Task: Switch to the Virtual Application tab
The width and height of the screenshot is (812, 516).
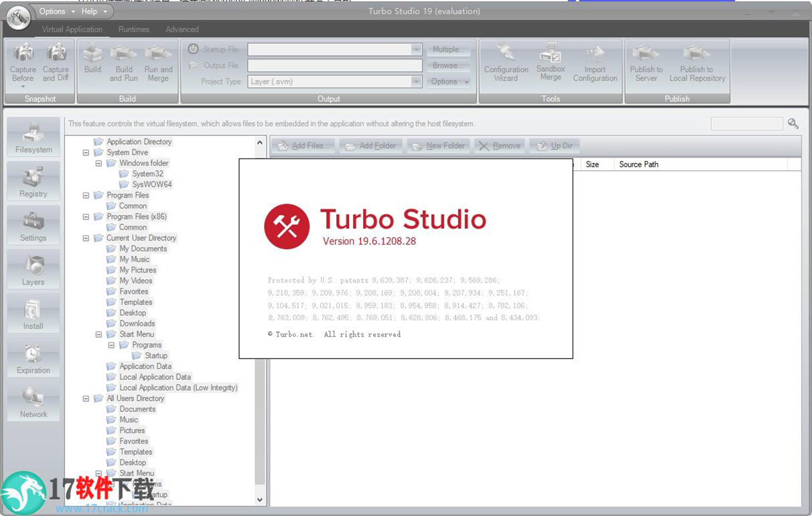Action: coord(72,29)
